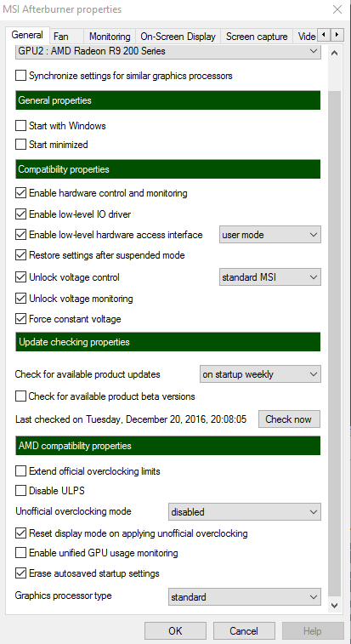Click the scrollbar up arrow
The image size is (351, 644).
(334, 53)
